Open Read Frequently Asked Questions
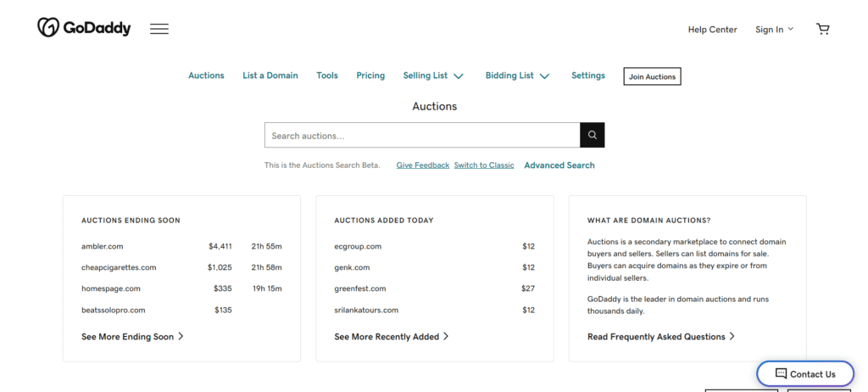This screenshot has width=868, height=392. pyautogui.click(x=661, y=337)
